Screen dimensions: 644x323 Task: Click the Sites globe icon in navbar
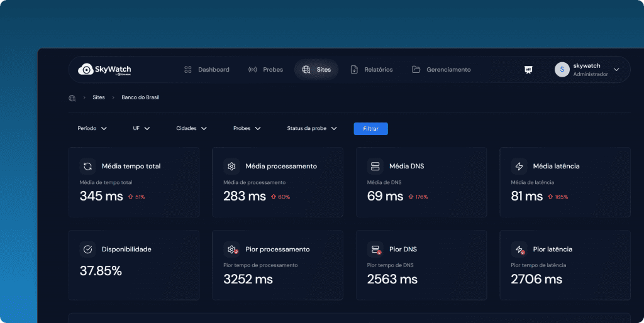tap(306, 70)
